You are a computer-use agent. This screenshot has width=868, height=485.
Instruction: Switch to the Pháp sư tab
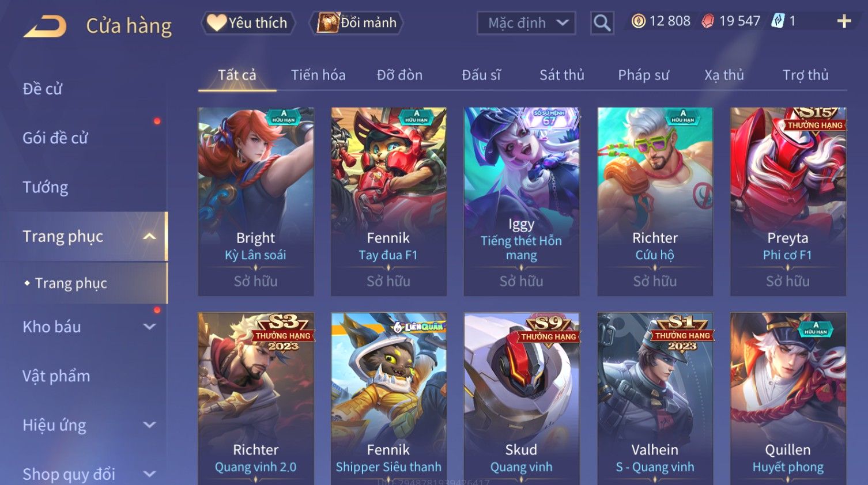[x=643, y=75]
